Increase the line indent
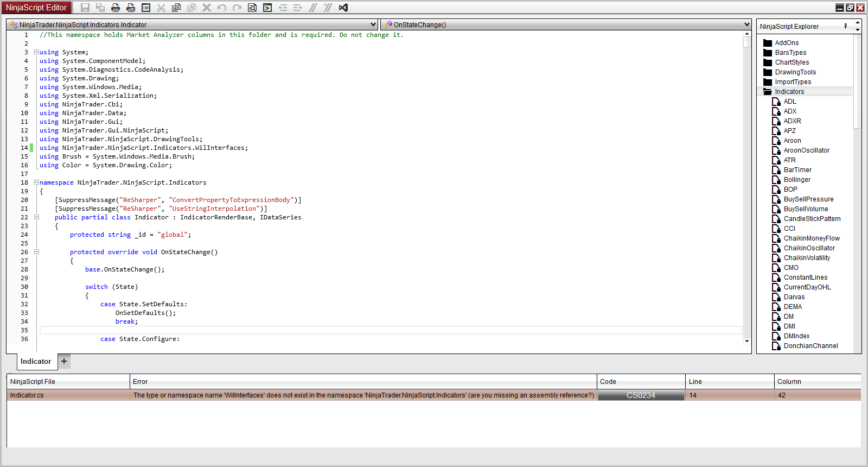The image size is (868, 467). [298, 8]
